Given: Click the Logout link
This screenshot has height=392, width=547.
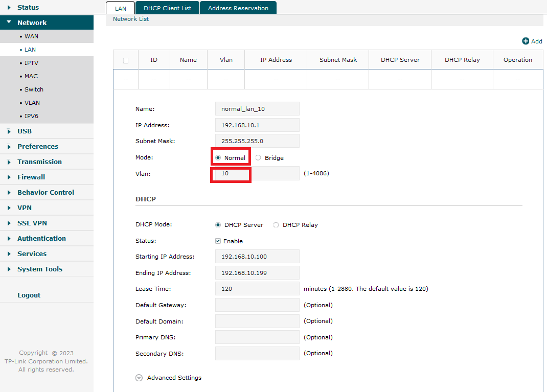Looking at the screenshot, I should pos(29,295).
